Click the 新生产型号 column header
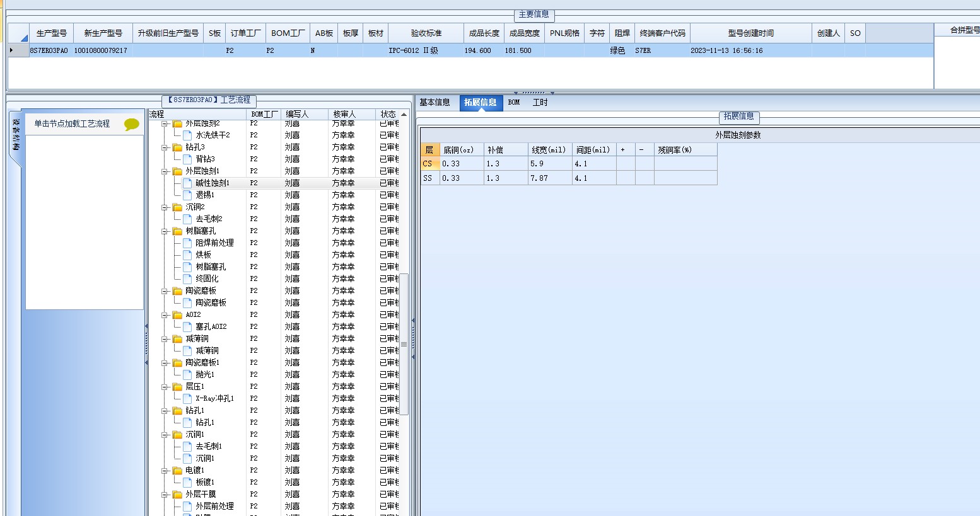980x516 pixels. [103, 33]
